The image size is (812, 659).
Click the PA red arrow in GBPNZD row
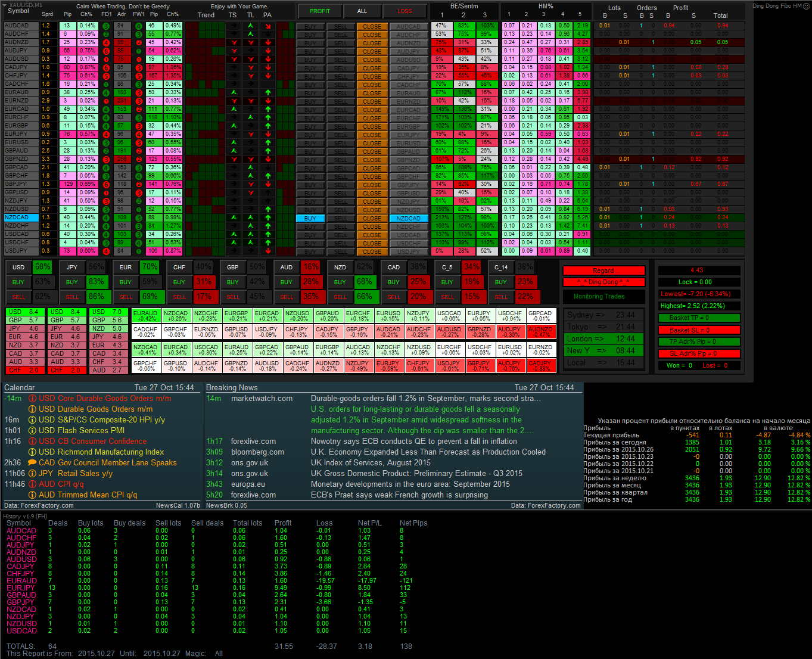pyautogui.click(x=267, y=160)
